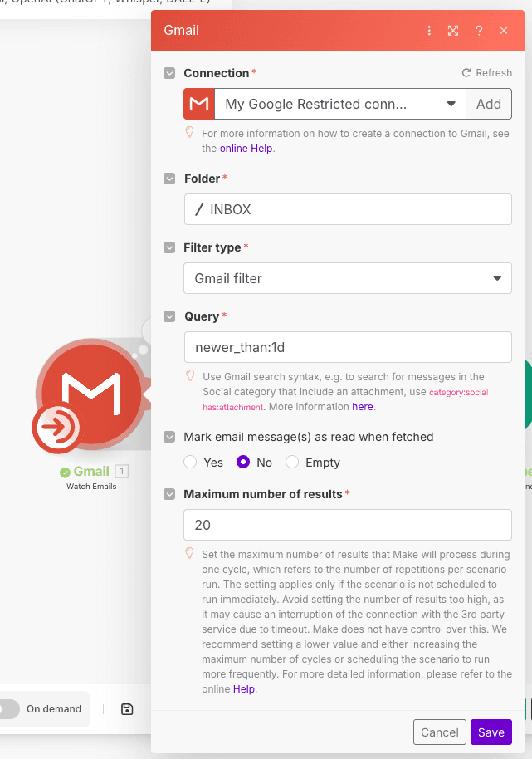Image resolution: width=532 pixels, height=759 pixels.
Task: Toggle the On demand scheduling switch
Action: click(x=8, y=709)
